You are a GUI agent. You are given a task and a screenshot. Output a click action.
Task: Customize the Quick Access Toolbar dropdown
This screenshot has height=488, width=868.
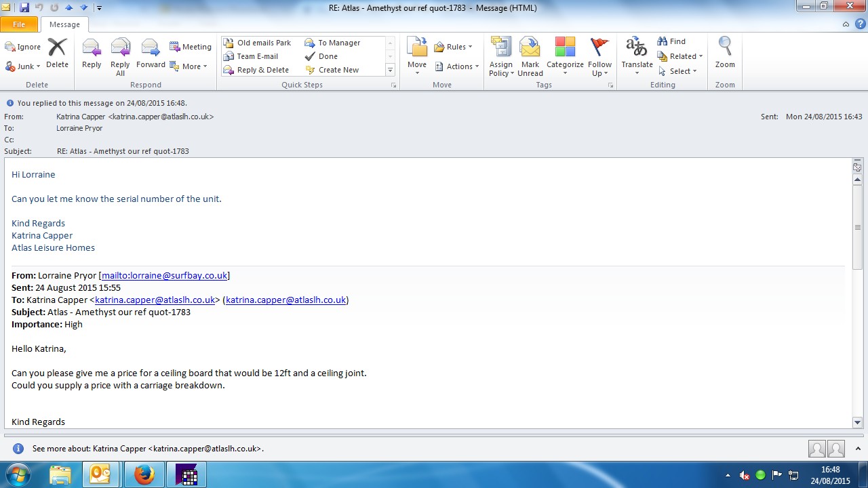[99, 8]
